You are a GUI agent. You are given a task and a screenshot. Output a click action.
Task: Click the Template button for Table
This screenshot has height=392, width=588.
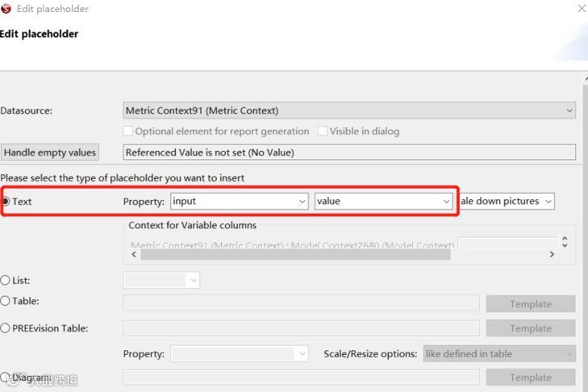(x=530, y=304)
